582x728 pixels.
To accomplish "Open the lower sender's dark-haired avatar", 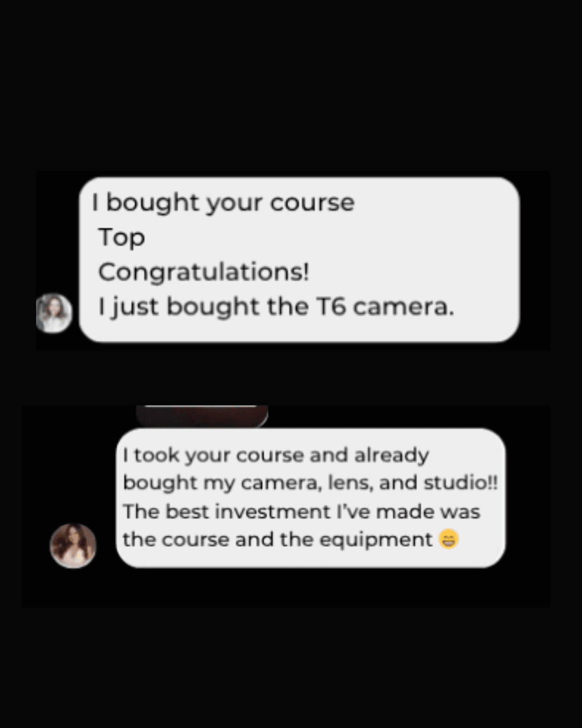I will coord(73,545).
